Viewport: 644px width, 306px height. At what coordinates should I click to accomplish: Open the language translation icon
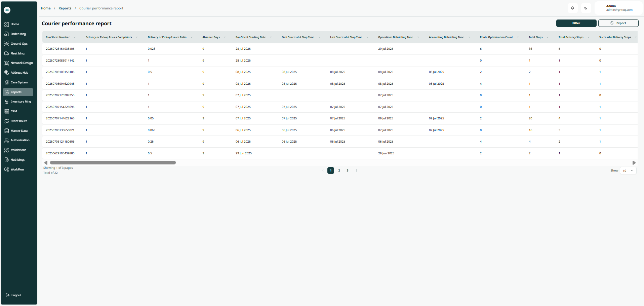(586, 8)
